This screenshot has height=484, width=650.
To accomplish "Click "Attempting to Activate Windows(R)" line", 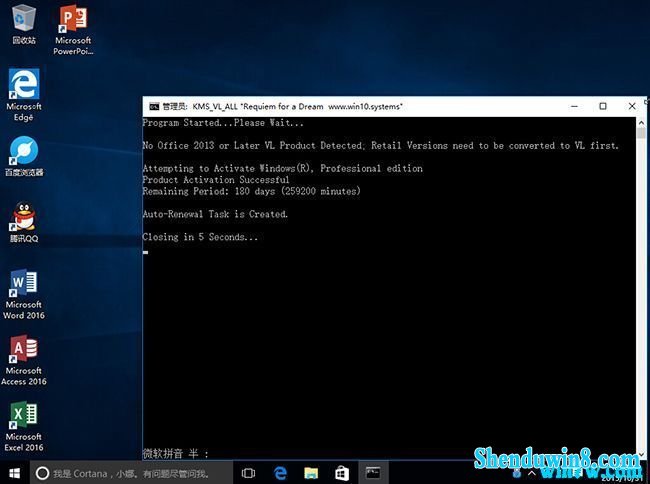I will (282, 168).
